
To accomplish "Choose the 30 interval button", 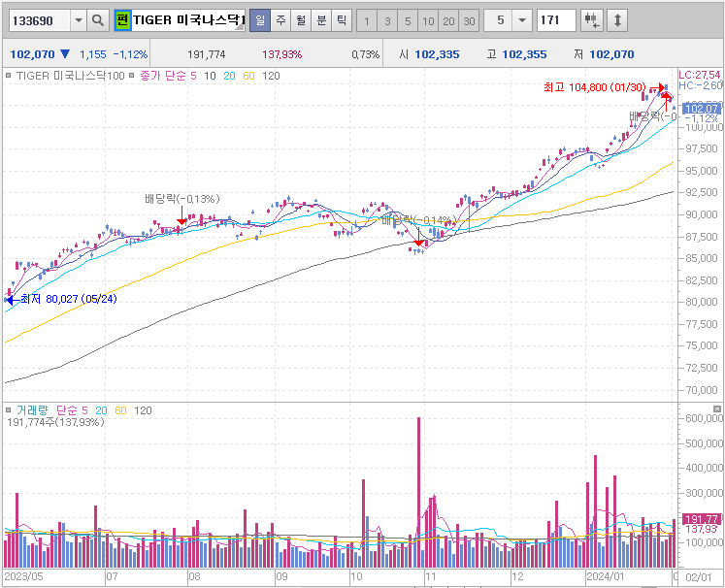I will (469, 20).
